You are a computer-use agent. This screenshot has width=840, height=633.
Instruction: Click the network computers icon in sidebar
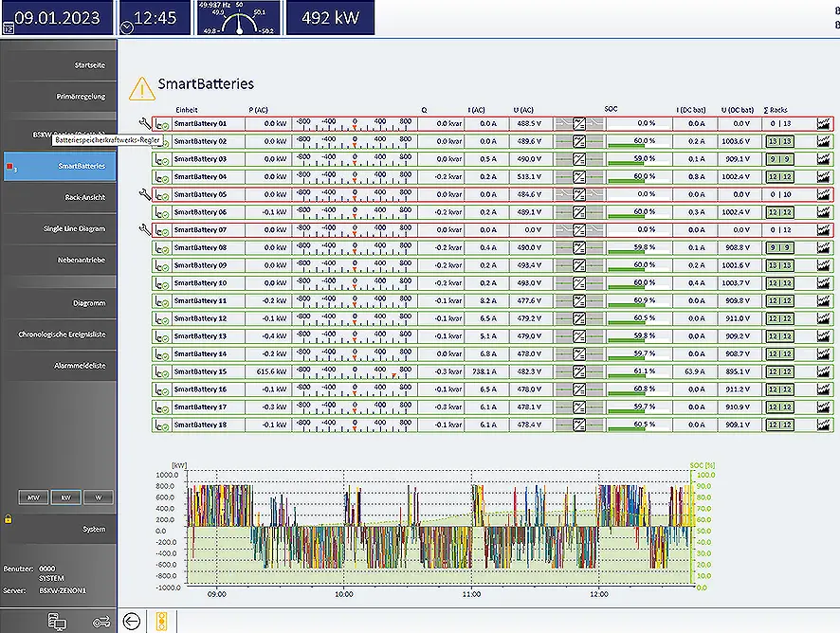57,622
